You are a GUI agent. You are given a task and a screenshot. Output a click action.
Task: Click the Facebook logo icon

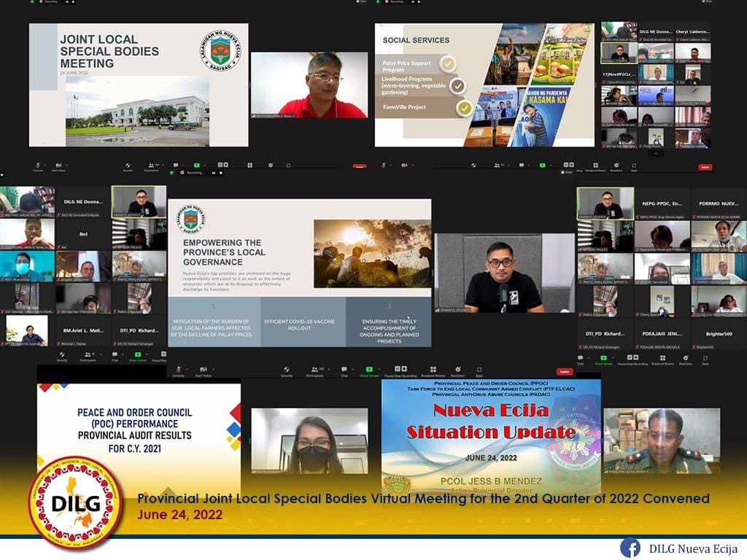coord(630,548)
